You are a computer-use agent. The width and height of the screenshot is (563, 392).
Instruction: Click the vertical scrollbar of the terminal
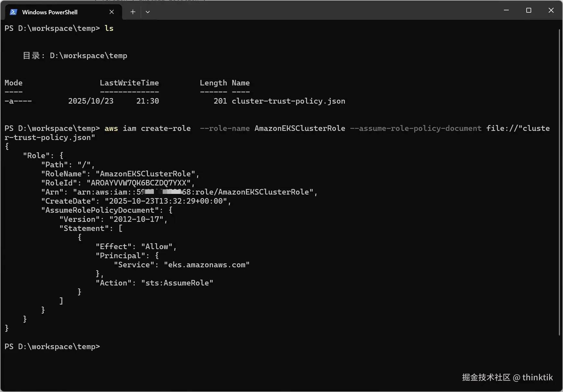click(559, 182)
